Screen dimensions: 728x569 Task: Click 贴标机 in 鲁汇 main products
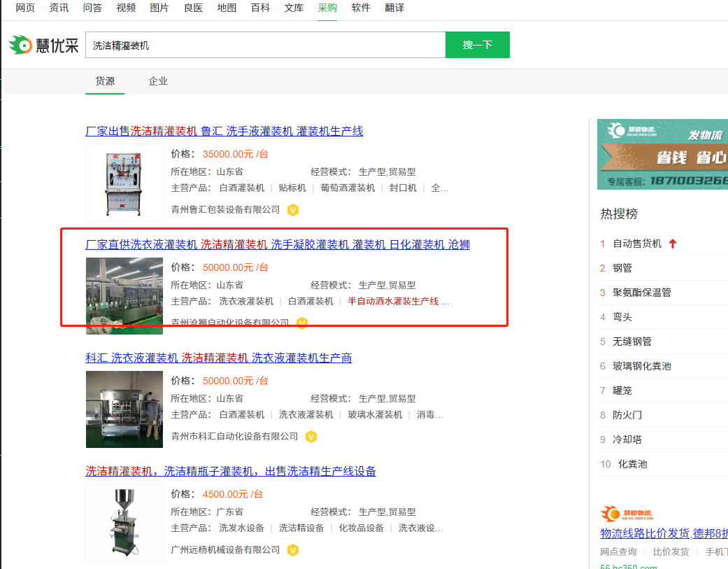tap(292, 188)
